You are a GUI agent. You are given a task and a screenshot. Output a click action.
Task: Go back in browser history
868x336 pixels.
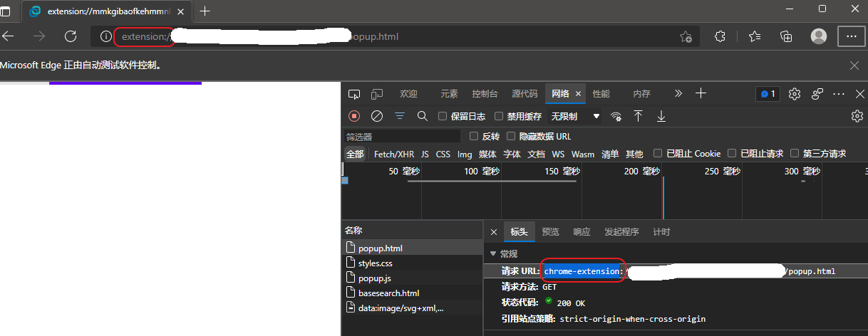click(9, 36)
